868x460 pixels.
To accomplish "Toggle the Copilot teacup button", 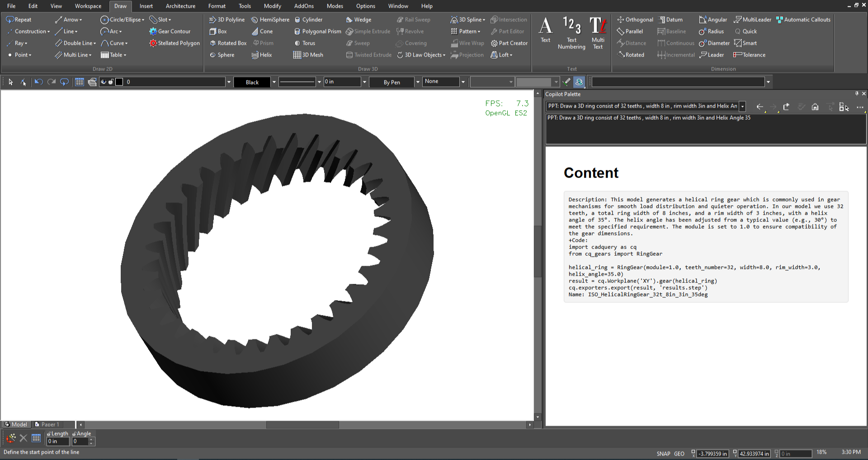I will click(579, 82).
